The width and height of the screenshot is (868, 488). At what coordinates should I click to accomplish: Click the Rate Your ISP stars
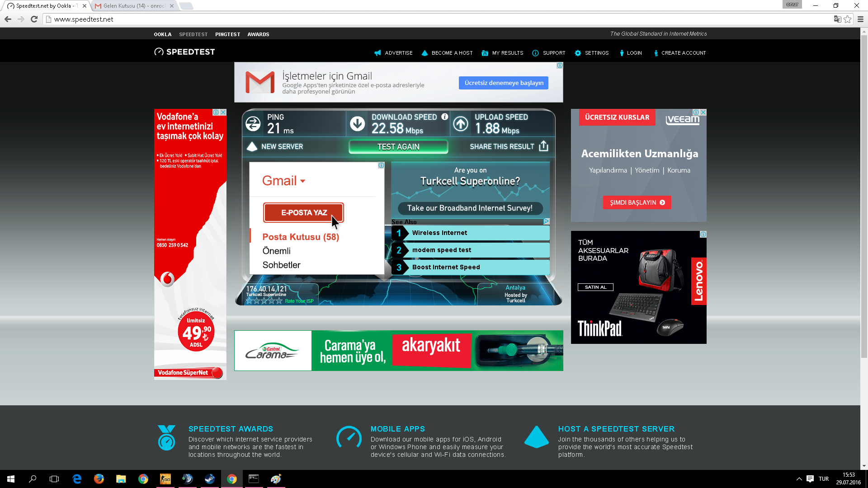[x=264, y=301]
